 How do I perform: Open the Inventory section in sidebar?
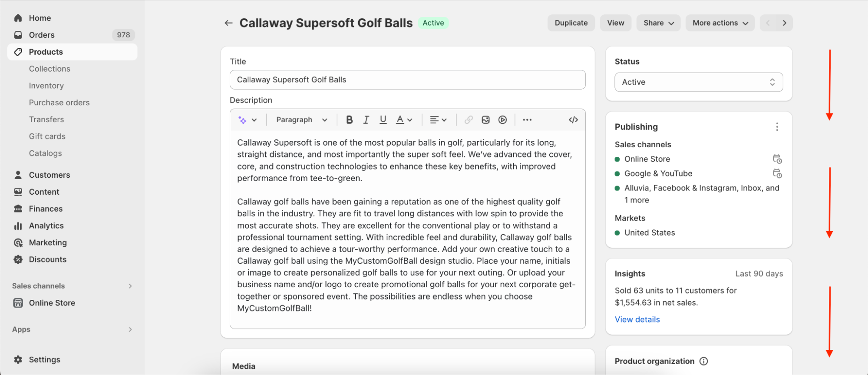pyautogui.click(x=46, y=86)
